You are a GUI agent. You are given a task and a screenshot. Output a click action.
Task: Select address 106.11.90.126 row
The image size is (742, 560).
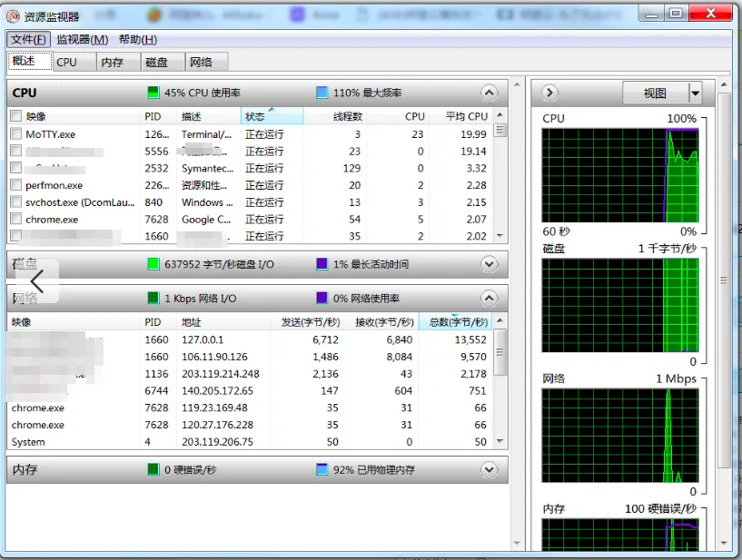(250, 357)
